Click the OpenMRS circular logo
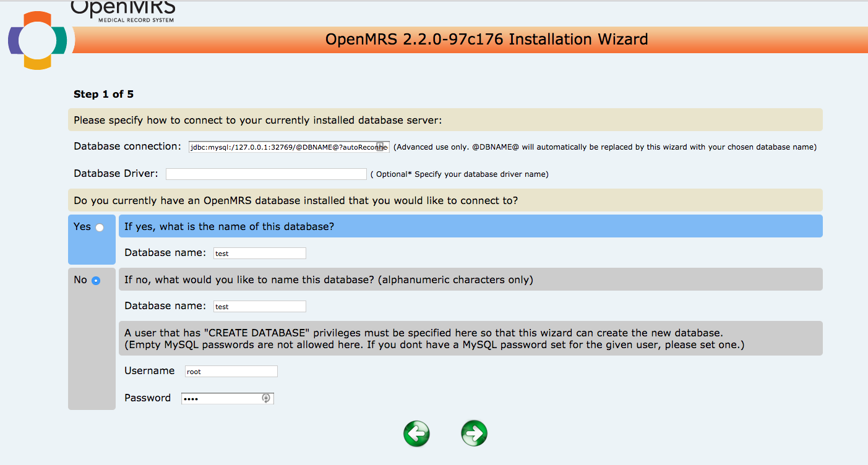This screenshot has height=465, width=868. click(37, 40)
